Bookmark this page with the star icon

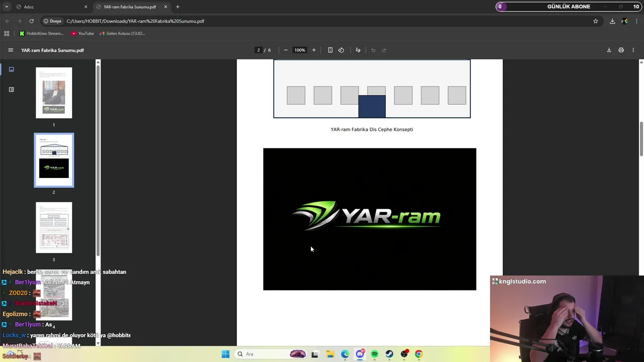596,21
